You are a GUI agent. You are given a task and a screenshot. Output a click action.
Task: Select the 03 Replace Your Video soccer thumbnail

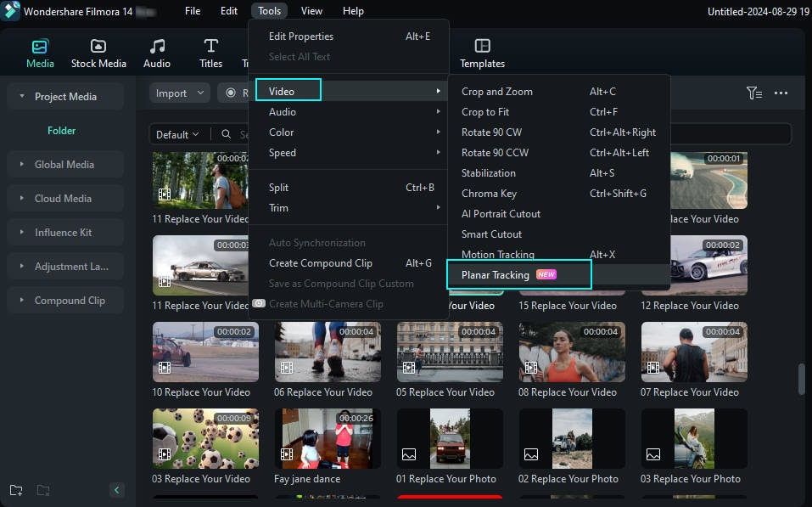coord(205,438)
